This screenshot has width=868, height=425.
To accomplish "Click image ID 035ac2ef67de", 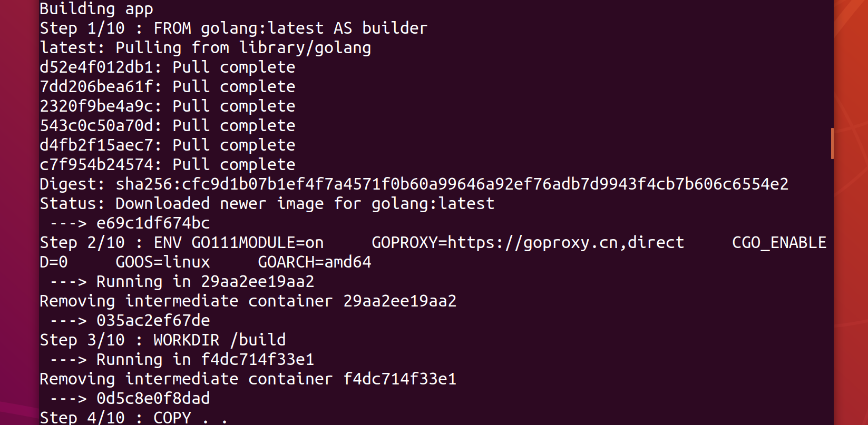I will coord(153,321).
